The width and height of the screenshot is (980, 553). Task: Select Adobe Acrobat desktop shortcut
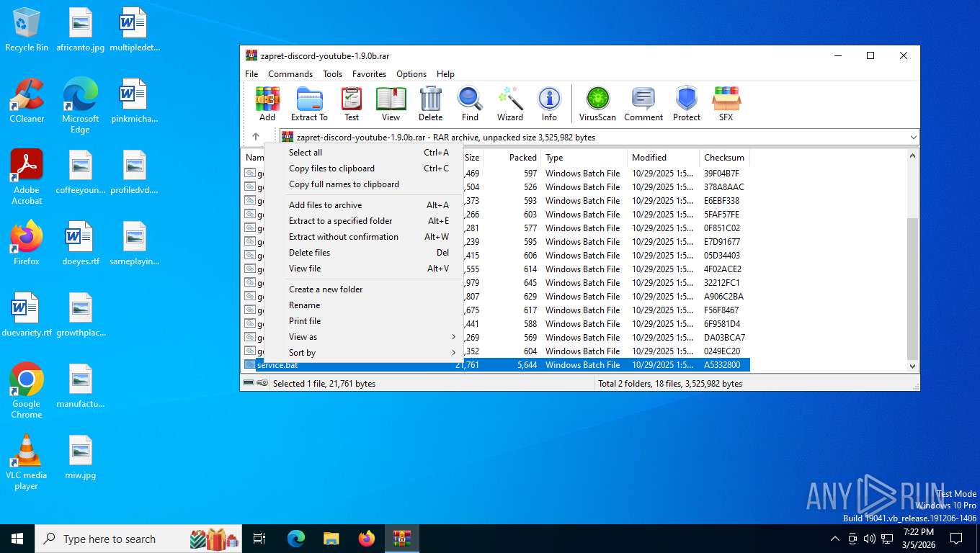click(27, 177)
